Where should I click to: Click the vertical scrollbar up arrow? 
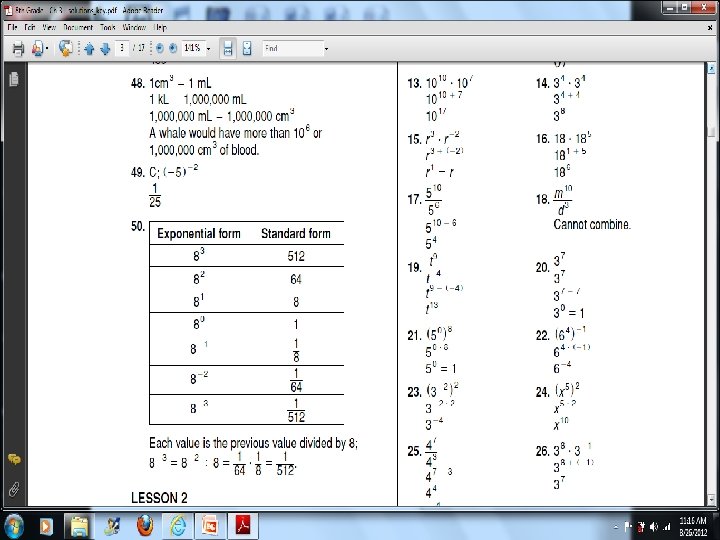coord(712,69)
